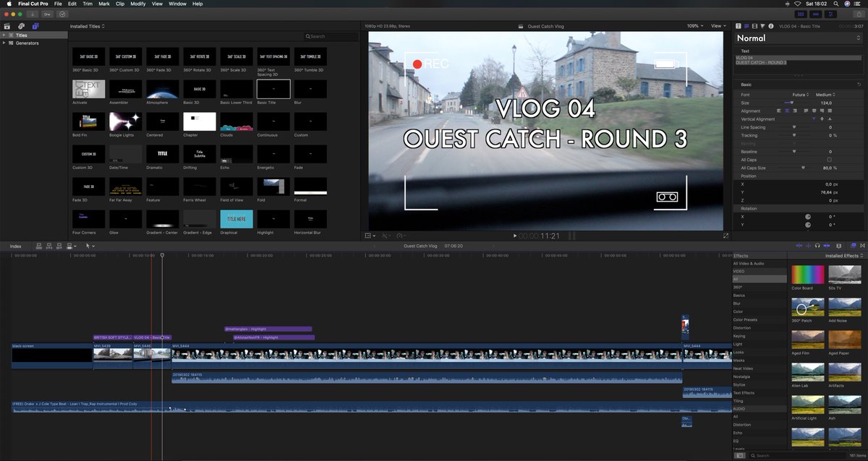Open the Mark menu
868x461 pixels.
click(x=104, y=4)
